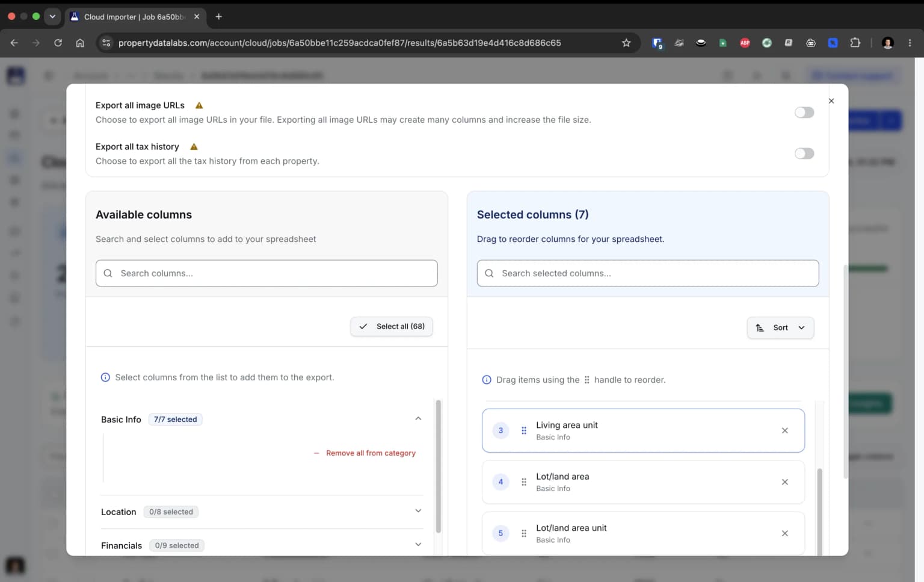Focus the Search columns input field
Image resolution: width=924 pixels, height=582 pixels.
click(x=266, y=273)
